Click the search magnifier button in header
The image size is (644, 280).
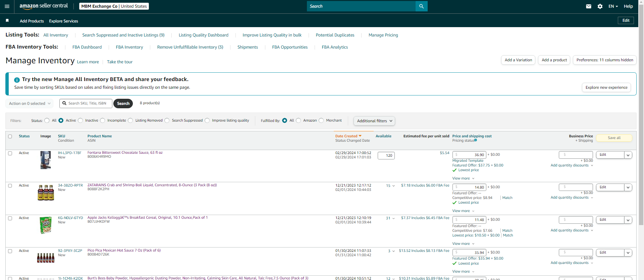pos(421,6)
